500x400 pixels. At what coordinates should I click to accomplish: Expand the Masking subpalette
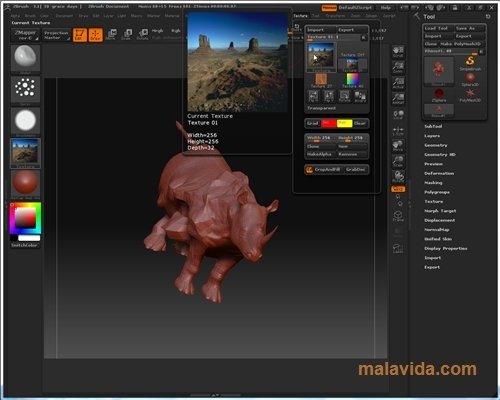coord(433,183)
